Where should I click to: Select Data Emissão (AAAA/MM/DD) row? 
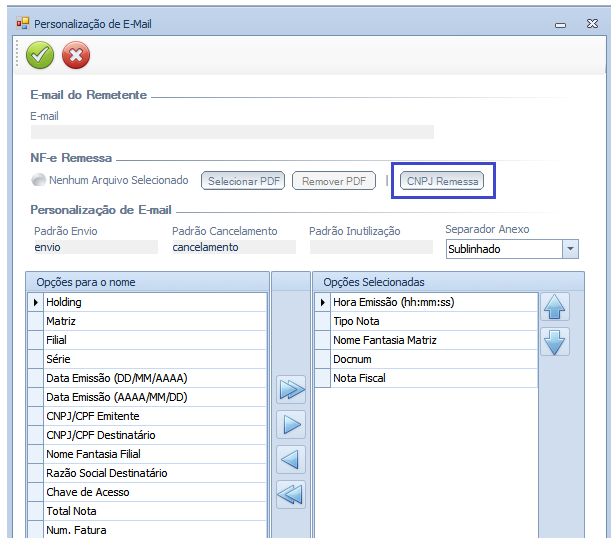point(155,397)
